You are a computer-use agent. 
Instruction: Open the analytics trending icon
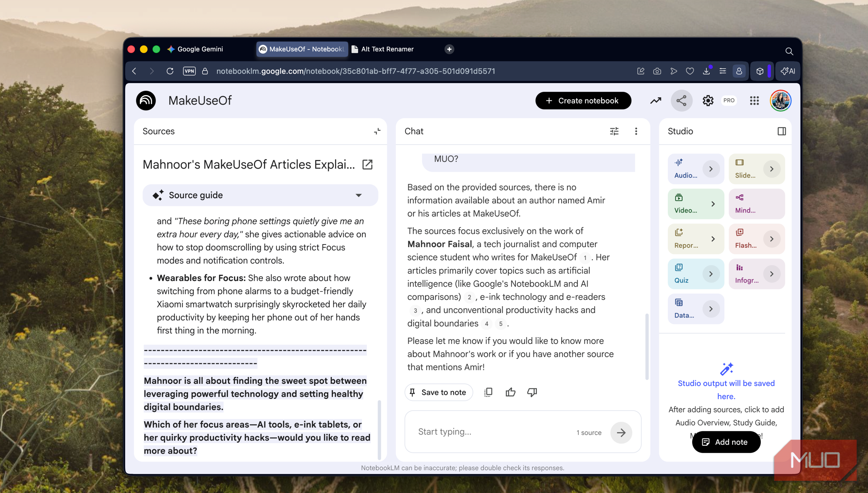click(656, 100)
